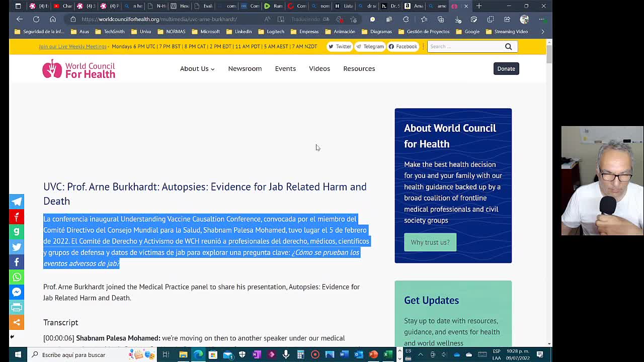Image resolution: width=644 pixels, height=362 pixels.
Task: Print page using sidebar printer icon
Action: point(17,307)
